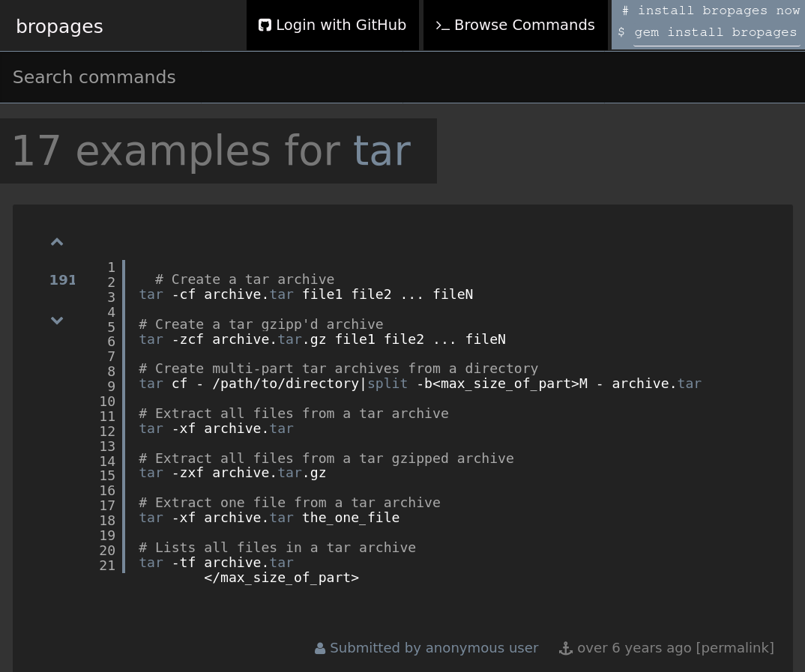Click the 191 vote count
The height and width of the screenshot is (672, 805).
62,280
